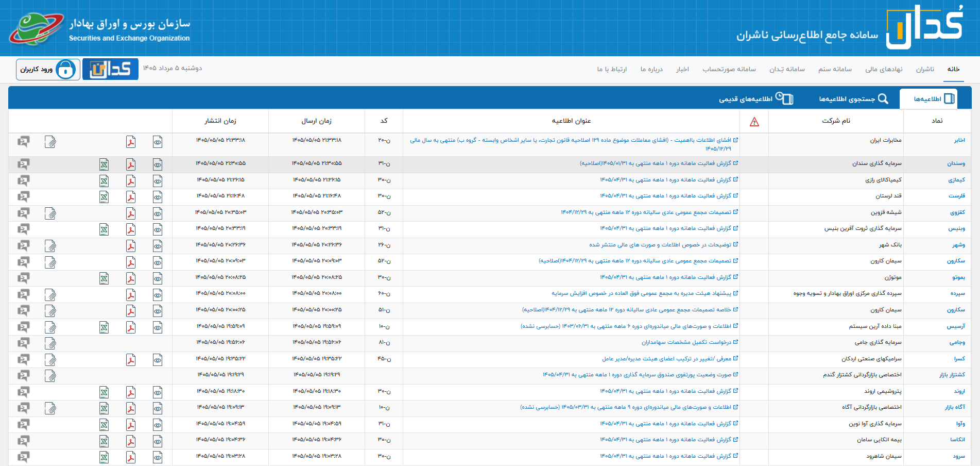The image size is (980, 466).
Task: Open the view (eye) icon for اخابر row
Action: click(158, 142)
